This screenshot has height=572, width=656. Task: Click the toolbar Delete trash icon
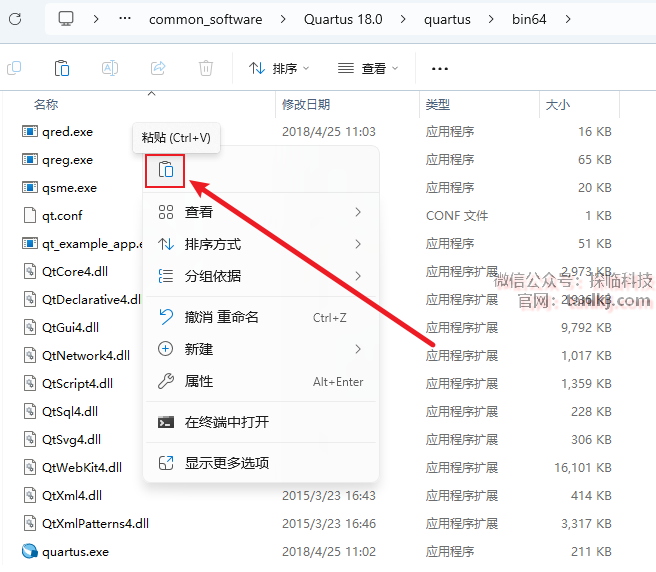[206, 68]
